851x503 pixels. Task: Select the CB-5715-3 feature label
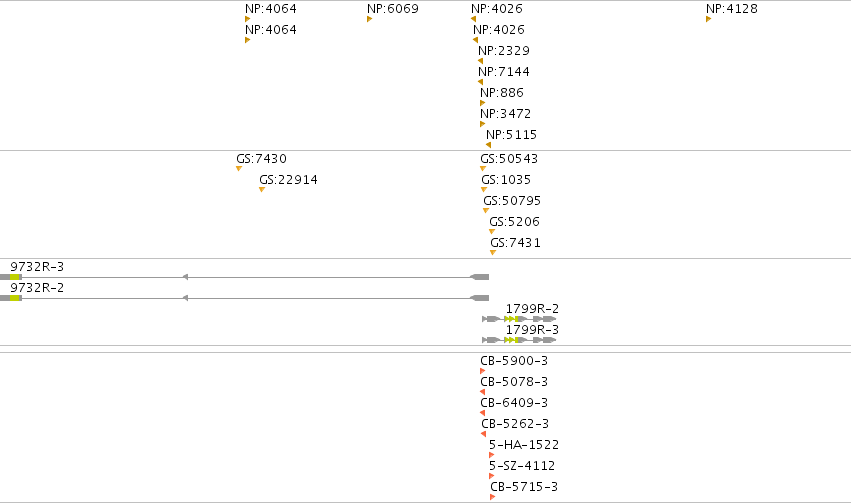point(524,487)
